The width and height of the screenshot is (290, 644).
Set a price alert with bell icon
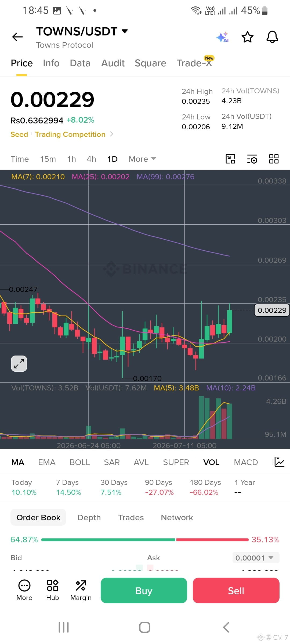coord(272,37)
